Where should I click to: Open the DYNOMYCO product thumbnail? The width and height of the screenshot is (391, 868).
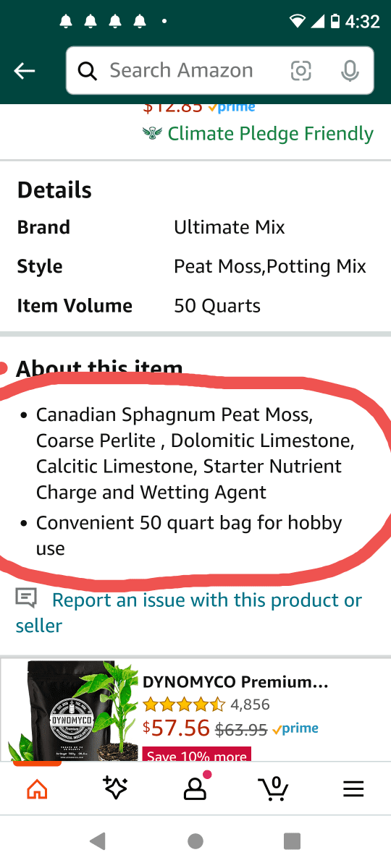coord(71,710)
